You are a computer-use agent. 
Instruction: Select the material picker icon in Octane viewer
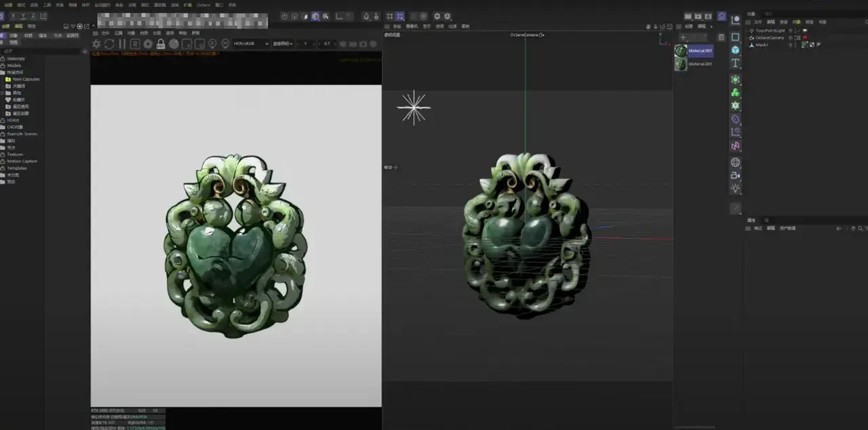(x=224, y=43)
